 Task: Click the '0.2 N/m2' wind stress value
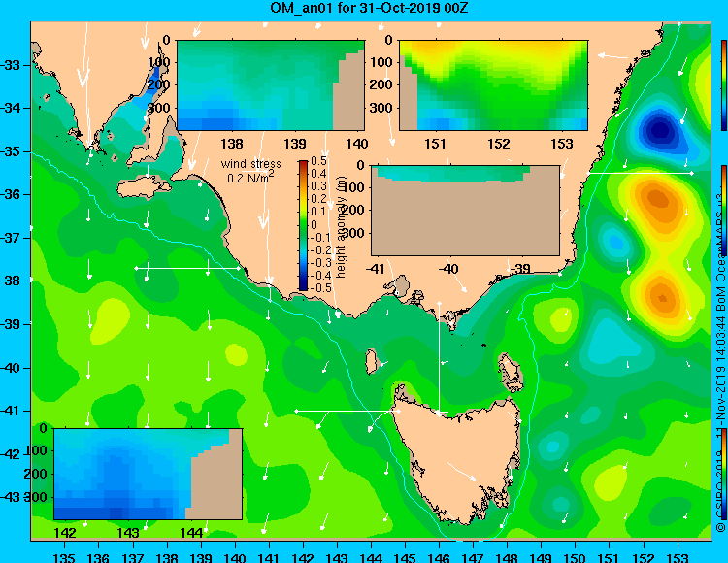click(250, 177)
